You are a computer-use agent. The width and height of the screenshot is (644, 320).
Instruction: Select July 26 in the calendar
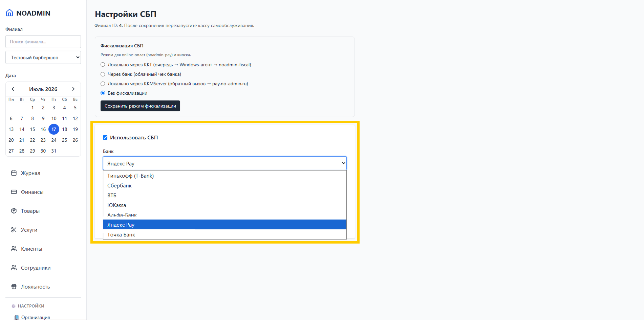pos(75,140)
